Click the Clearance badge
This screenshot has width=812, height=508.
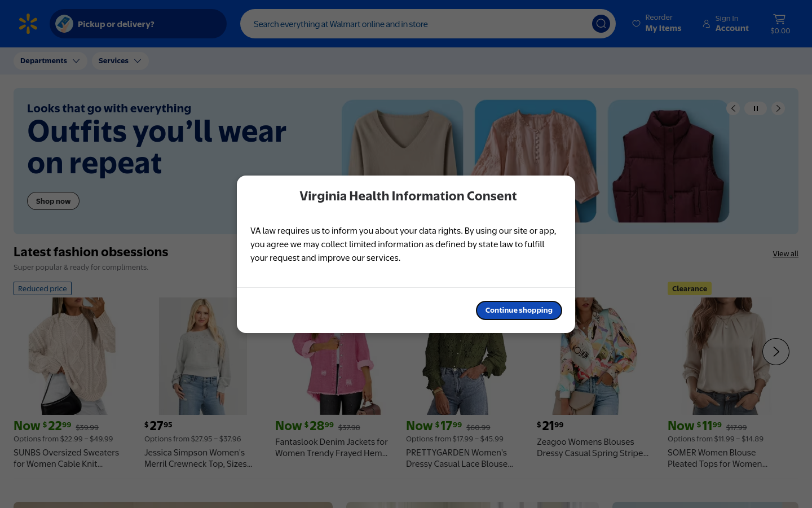[x=689, y=288]
